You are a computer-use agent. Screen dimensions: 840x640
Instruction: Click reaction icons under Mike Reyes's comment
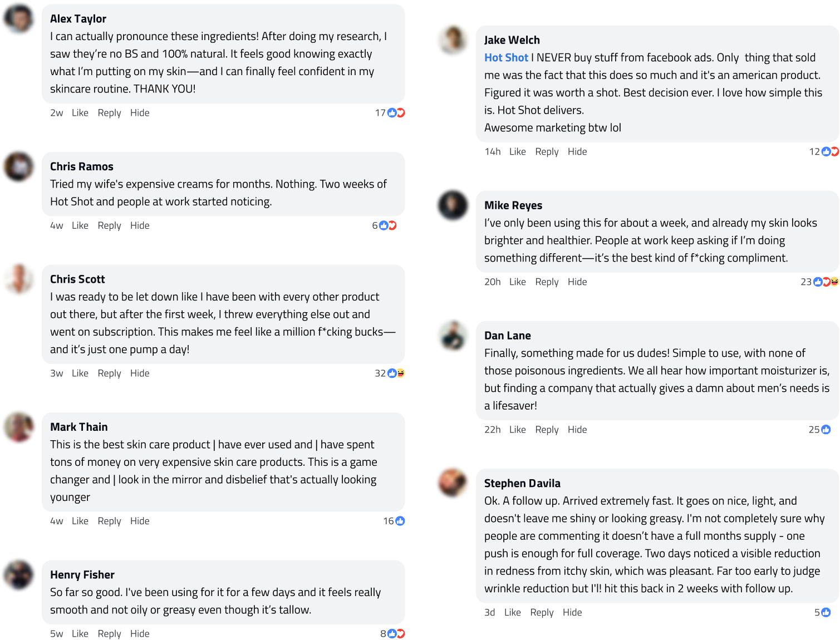[x=826, y=282]
